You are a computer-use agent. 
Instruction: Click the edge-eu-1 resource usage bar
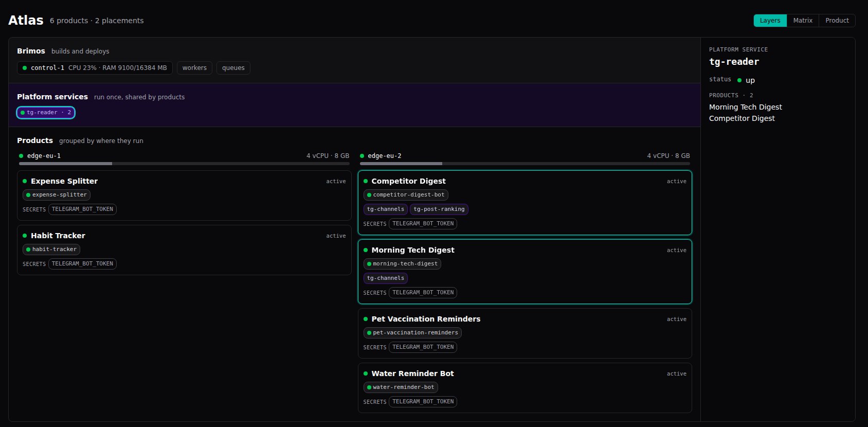tap(184, 164)
